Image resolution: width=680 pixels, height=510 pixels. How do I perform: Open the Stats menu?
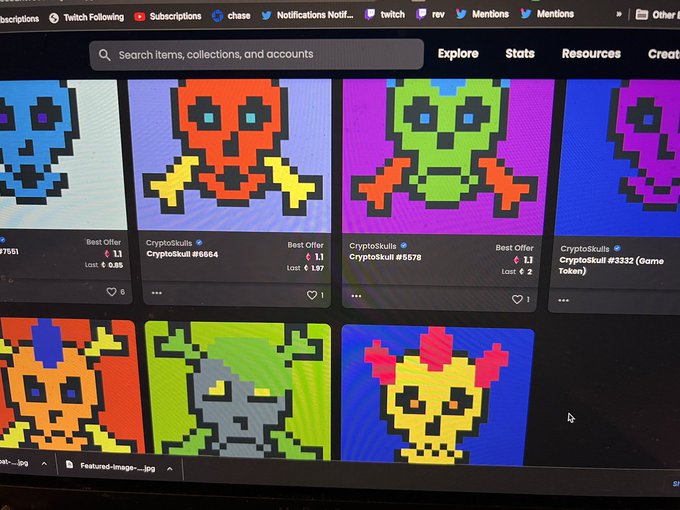click(520, 53)
